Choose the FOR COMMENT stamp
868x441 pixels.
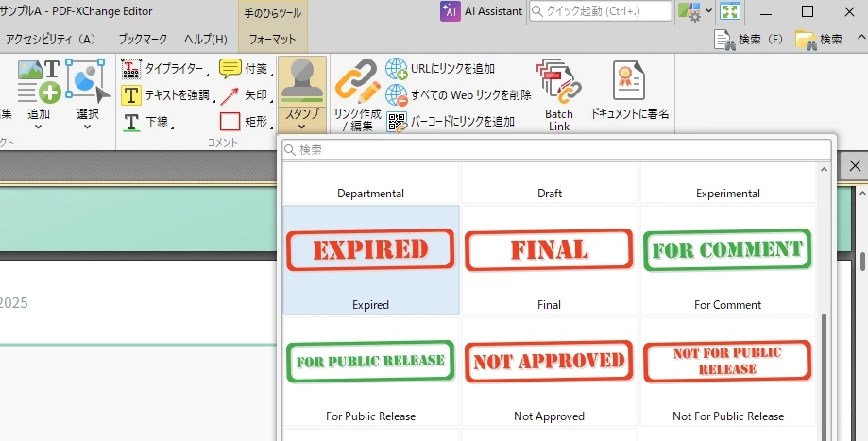tap(727, 260)
